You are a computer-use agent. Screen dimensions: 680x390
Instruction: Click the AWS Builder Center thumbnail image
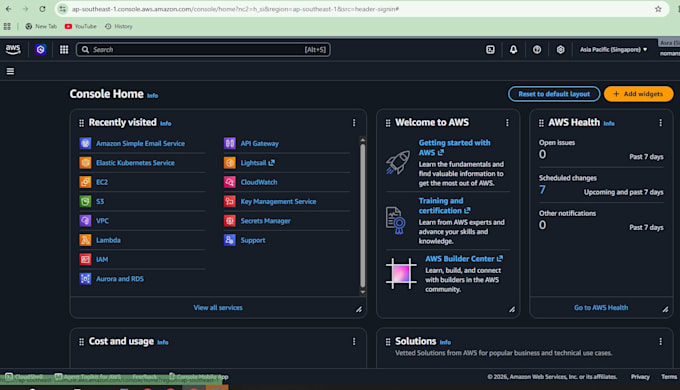click(x=401, y=273)
